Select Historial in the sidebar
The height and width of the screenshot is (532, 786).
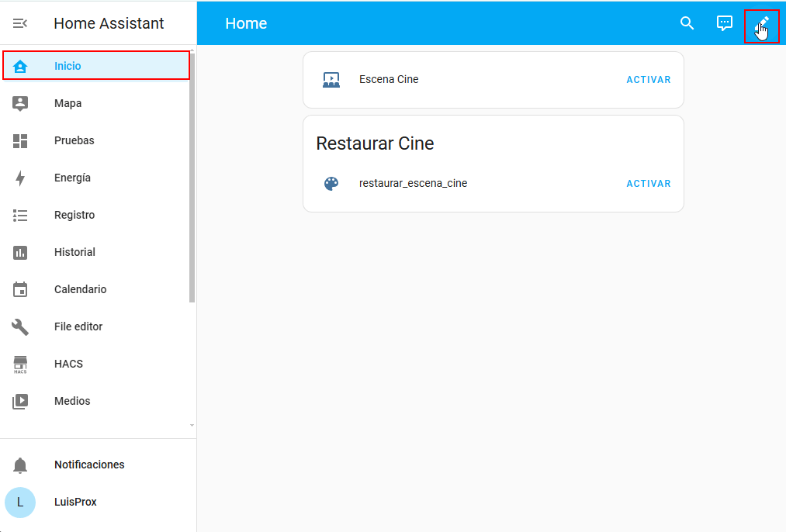(x=74, y=253)
